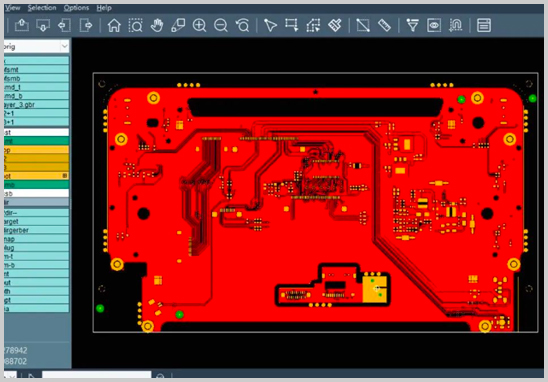Open the Selection menu
Viewport: 548px width, 382px height.
tap(42, 8)
